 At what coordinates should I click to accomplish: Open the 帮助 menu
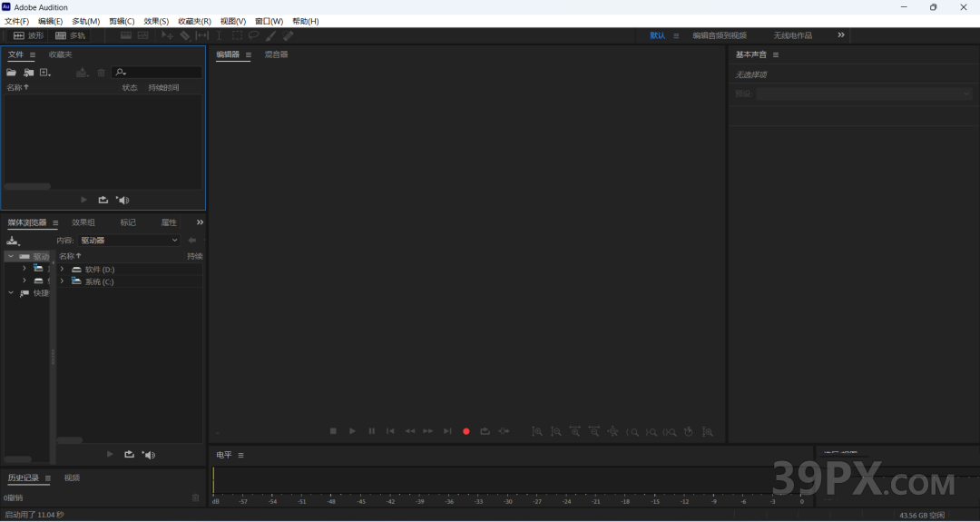pyautogui.click(x=306, y=21)
